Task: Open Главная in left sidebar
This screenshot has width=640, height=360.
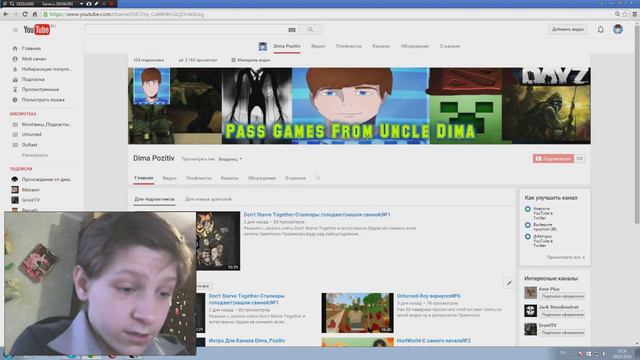Action: 31,48
